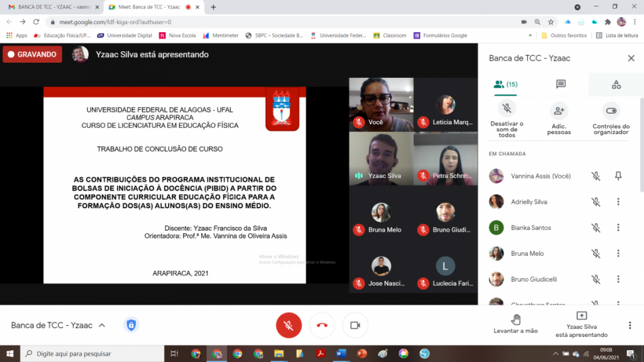The width and height of the screenshot is (644, 362).
Task: Open more options for Bianka Santos
Action: [x=618, y=228]
